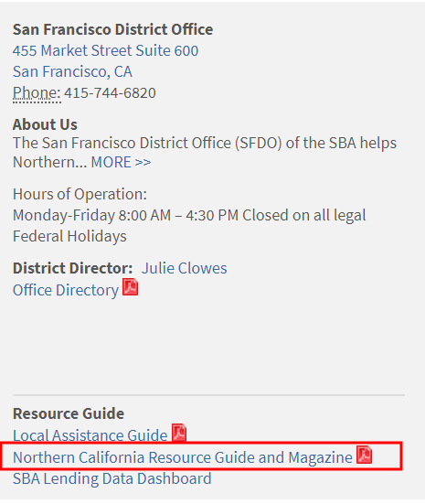This screenshot has height=504, width=425.
Task: Click the phone number 415-744-6820
Action: [110, 93]
